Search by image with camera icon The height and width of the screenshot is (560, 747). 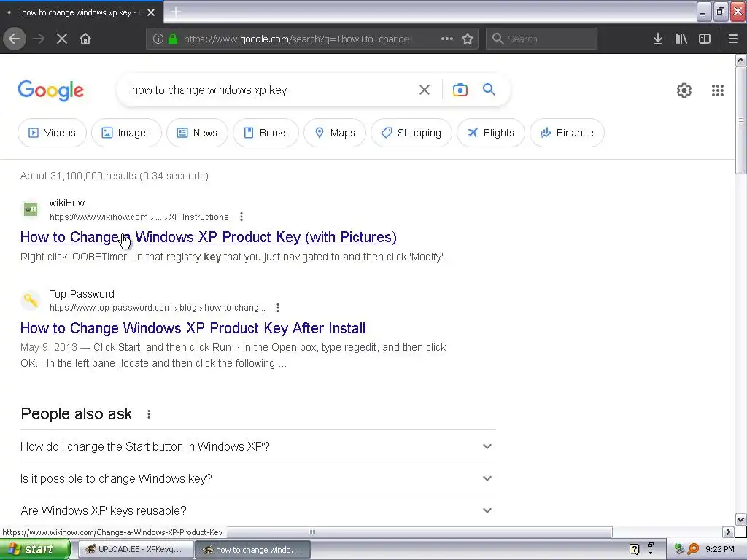click(460, 90)
